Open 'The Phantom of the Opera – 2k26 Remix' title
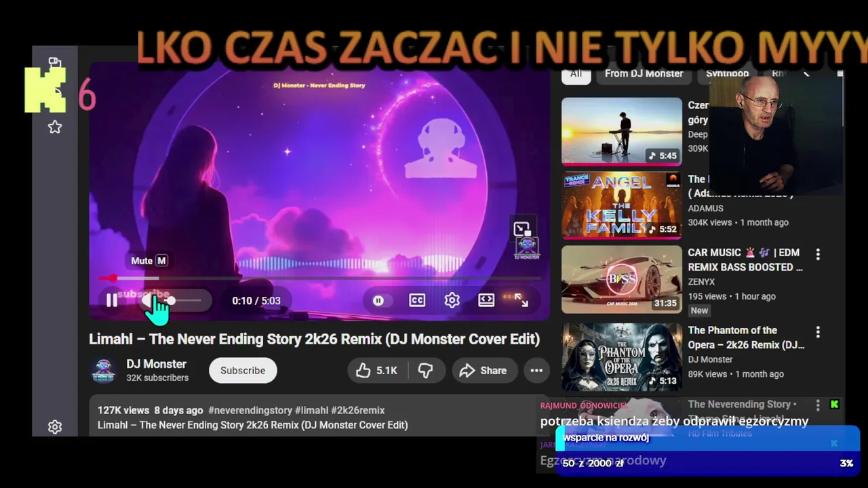This screenshot has height=488, width=868. click(x=746, y=338)
